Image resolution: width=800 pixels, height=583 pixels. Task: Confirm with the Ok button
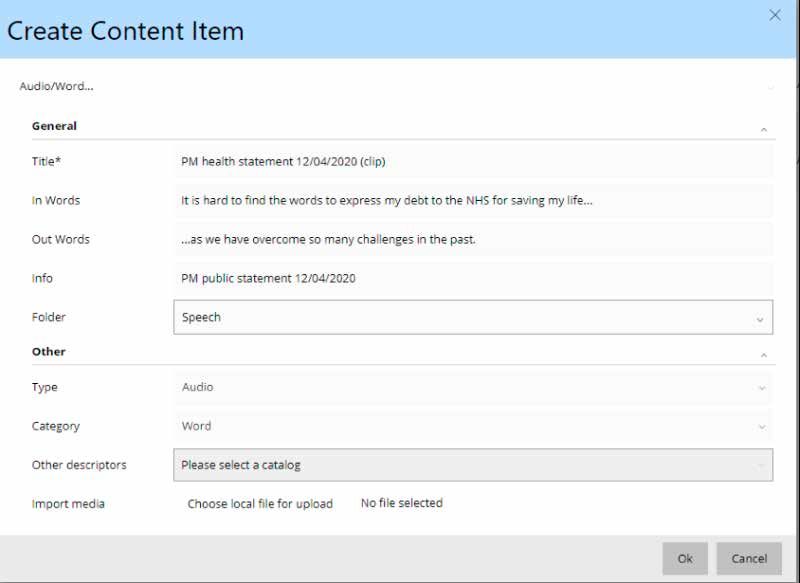coord(685,559)
